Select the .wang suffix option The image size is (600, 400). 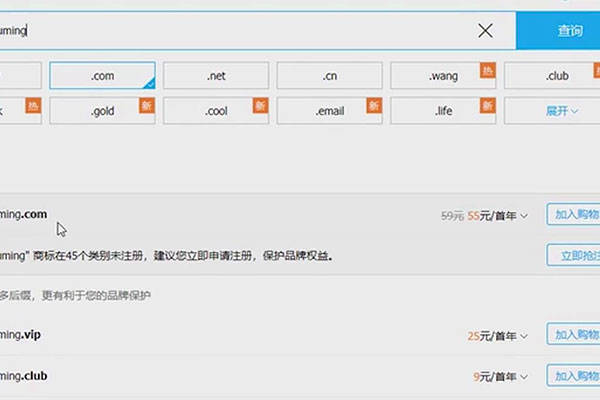[443, 75]
